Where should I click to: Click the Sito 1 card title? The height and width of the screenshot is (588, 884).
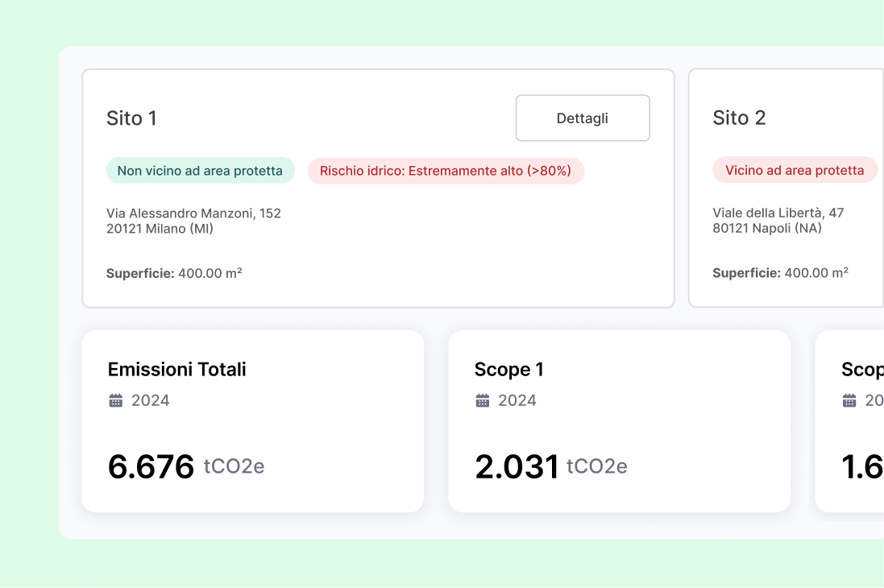click(x=132, y=118)
